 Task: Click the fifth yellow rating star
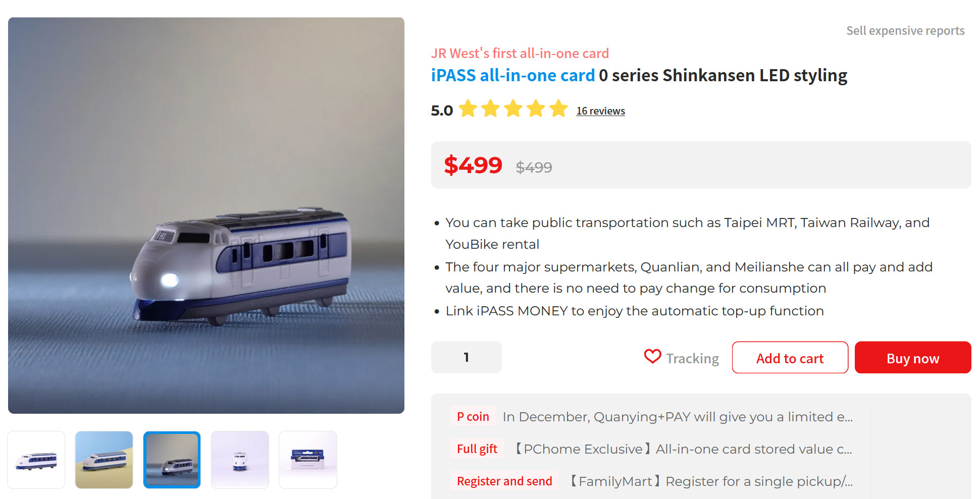558,109
